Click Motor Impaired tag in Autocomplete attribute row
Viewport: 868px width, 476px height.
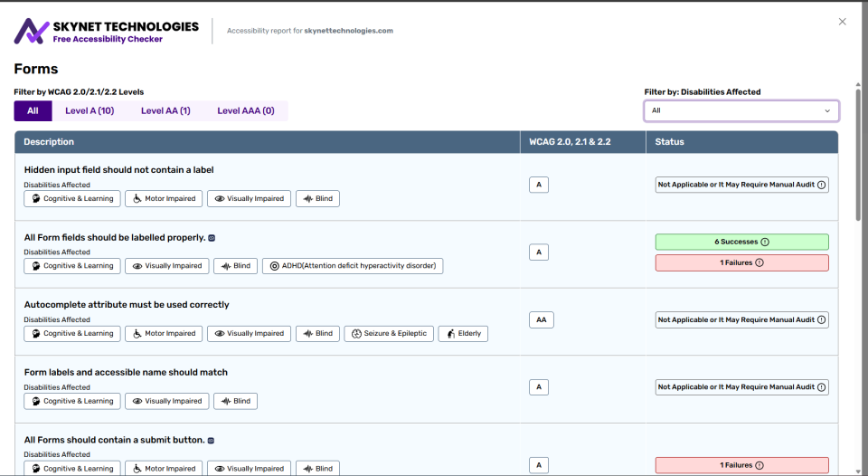(x=164, y=334)
